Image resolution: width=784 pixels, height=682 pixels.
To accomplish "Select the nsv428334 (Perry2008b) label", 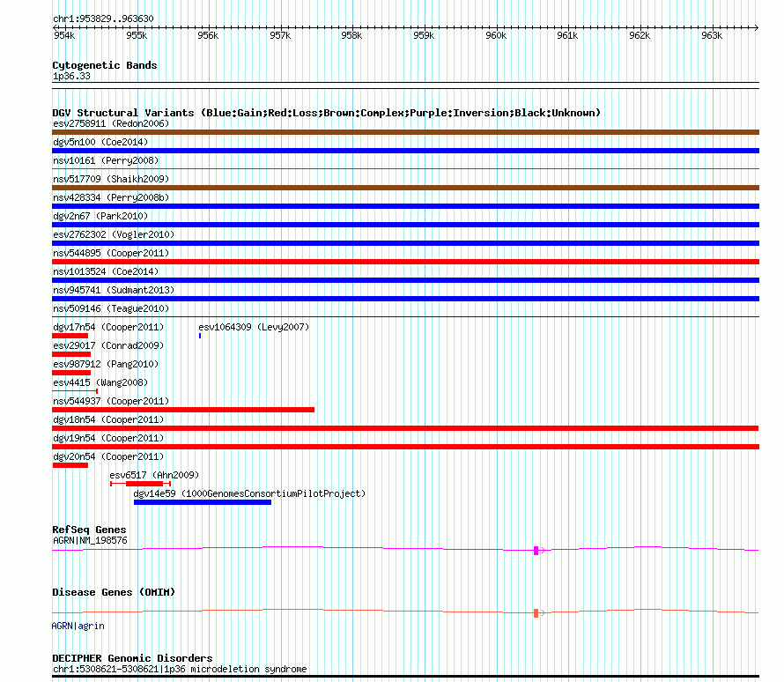I will pyautogui.click(x=111, y=197).
